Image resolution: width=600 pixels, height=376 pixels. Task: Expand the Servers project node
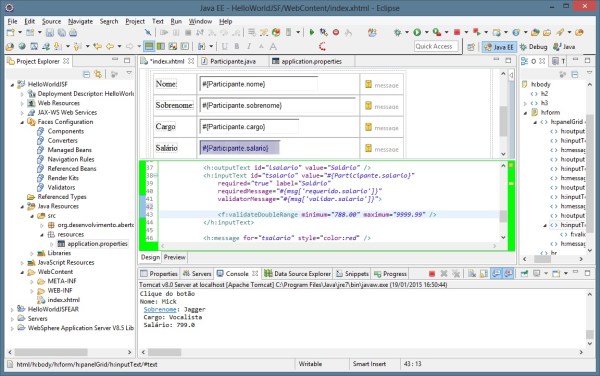[12, 319]
